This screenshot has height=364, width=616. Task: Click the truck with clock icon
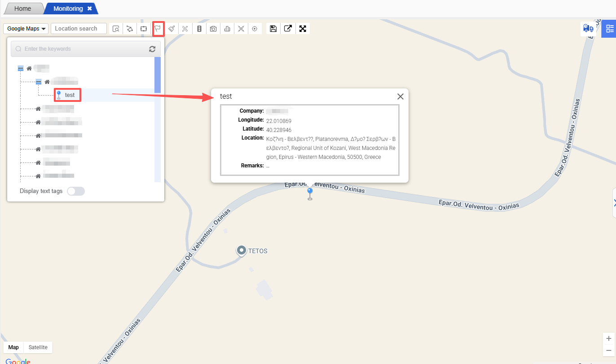click(588, 28)
